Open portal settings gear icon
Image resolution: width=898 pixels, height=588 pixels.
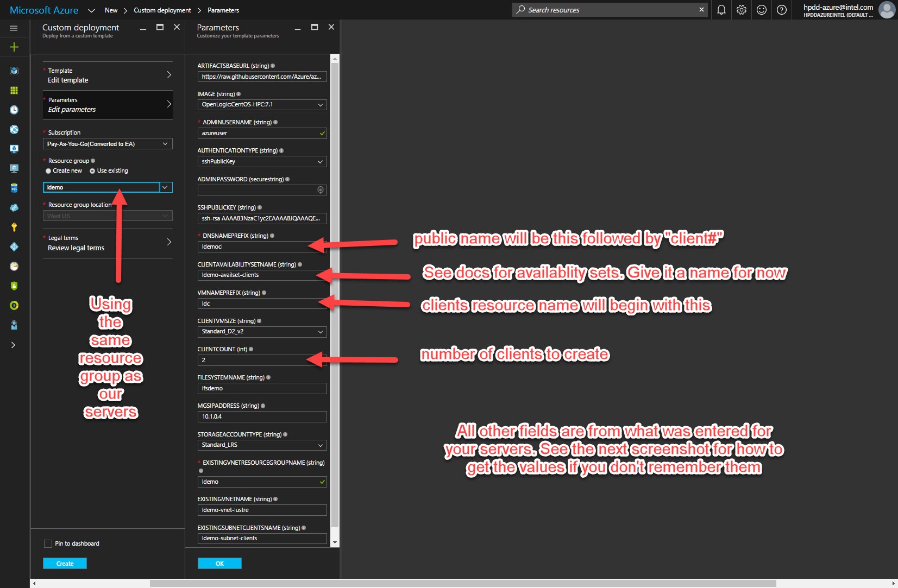coord(742,10)
